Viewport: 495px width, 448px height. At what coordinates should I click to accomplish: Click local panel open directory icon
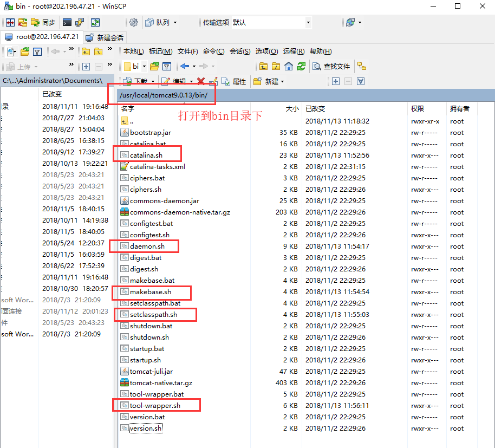click(x=24, y=51)
